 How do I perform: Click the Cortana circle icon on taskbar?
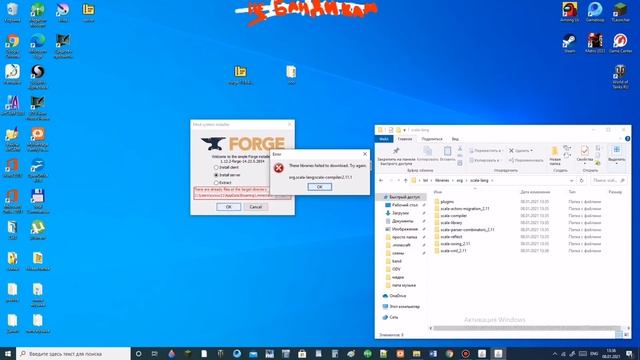tap(138, 353)
